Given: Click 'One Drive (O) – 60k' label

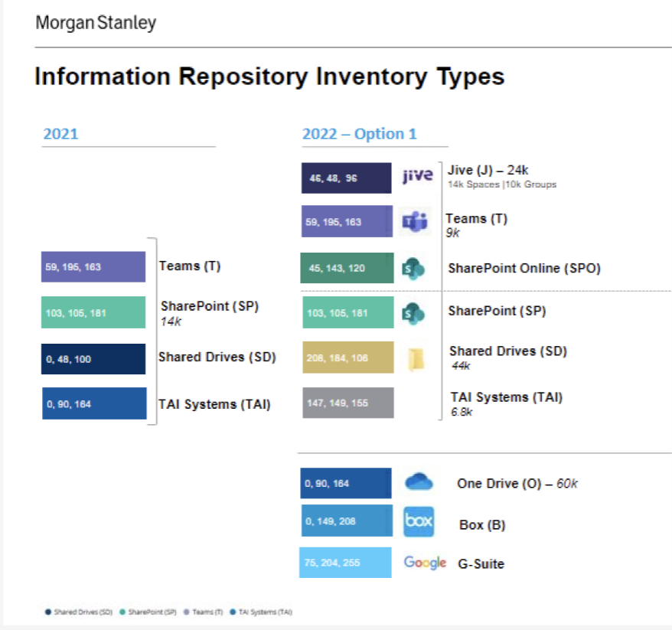Looking at the screenshot, I should 517,484.
